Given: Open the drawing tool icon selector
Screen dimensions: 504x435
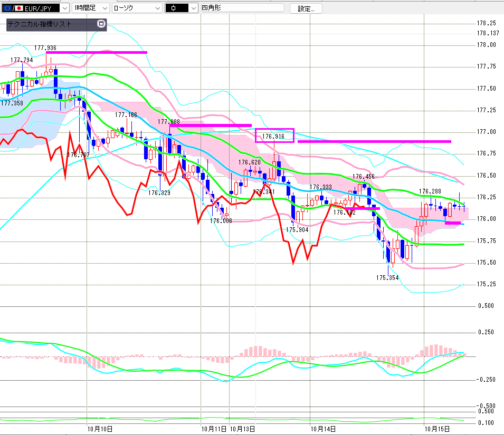Looking at the screenshot, I should pos(194,8).
